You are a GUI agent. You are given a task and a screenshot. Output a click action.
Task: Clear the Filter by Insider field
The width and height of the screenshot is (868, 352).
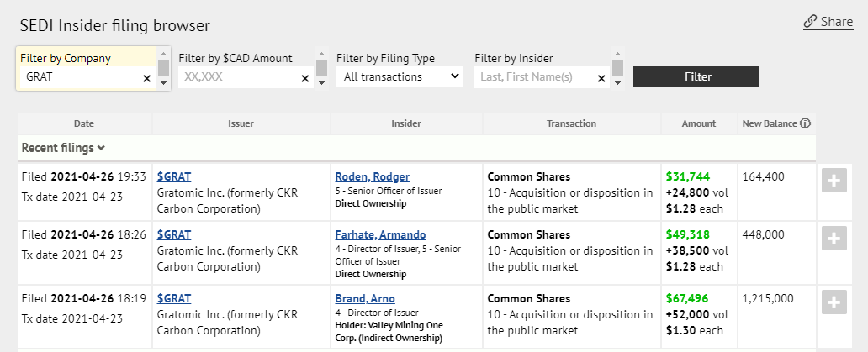[601, 78]
